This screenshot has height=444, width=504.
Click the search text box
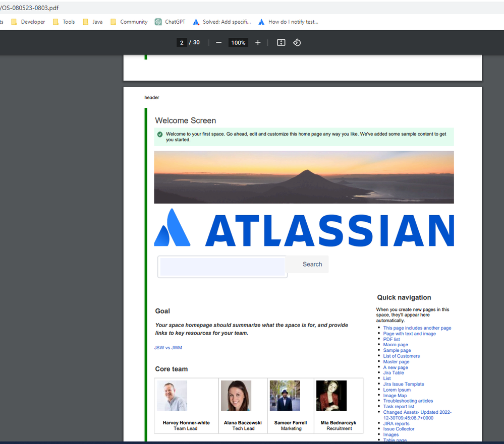coord(222,267)
